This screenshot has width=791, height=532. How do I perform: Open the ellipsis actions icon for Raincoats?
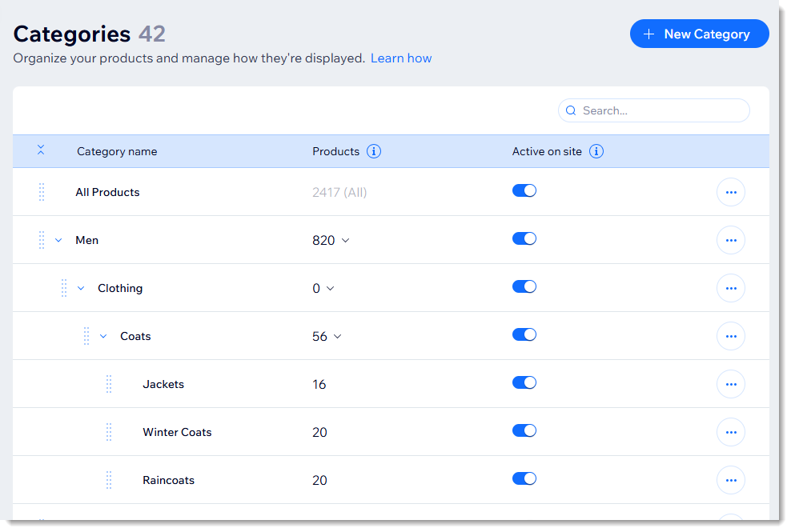[730, 480]
